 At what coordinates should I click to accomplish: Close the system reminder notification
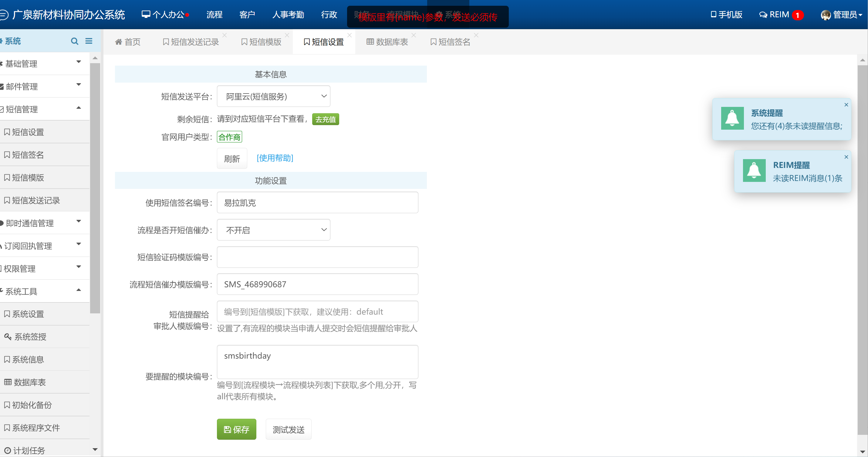846,104
